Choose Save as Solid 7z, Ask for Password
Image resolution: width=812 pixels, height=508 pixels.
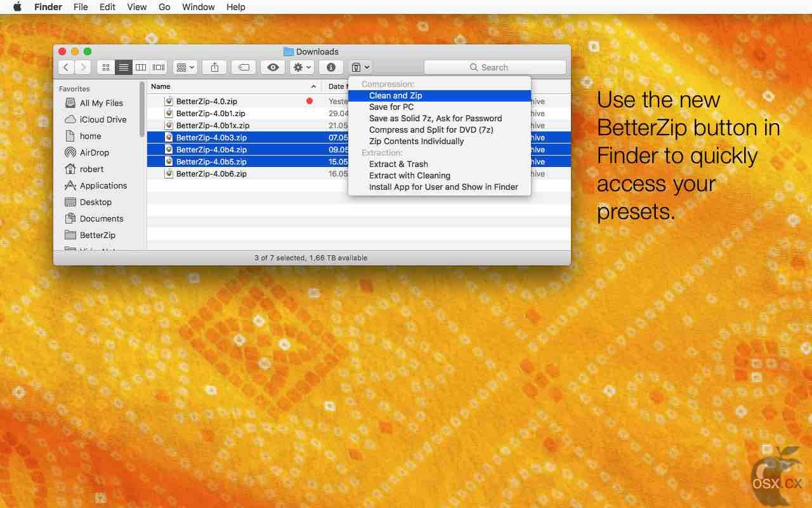[x=440, y=119]
